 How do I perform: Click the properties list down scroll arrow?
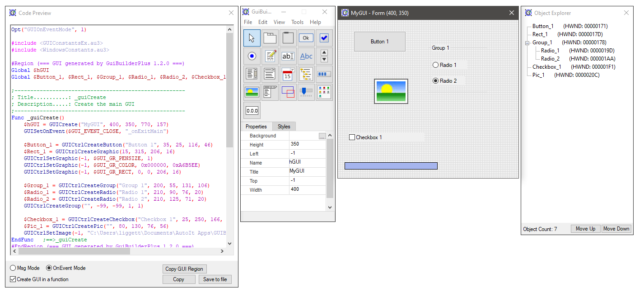click(x=330, y=207)
